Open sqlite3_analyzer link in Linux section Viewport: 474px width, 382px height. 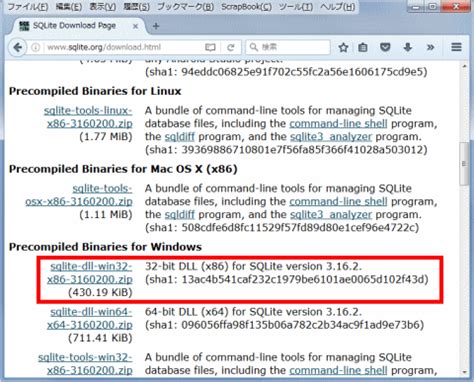point(331,137)
